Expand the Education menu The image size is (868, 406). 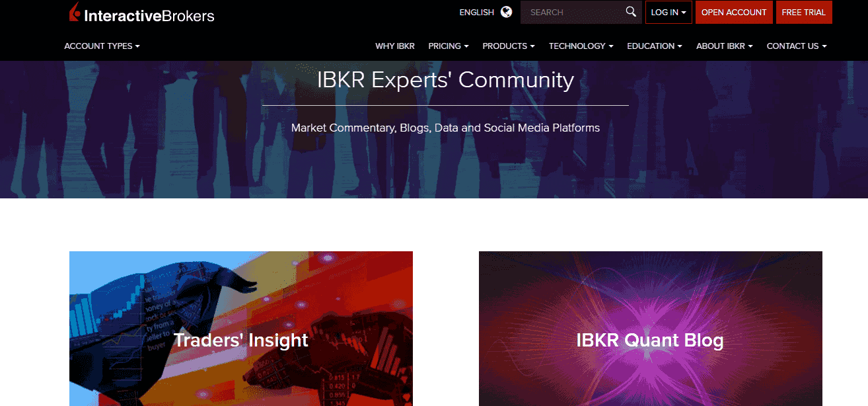point(655,46)
